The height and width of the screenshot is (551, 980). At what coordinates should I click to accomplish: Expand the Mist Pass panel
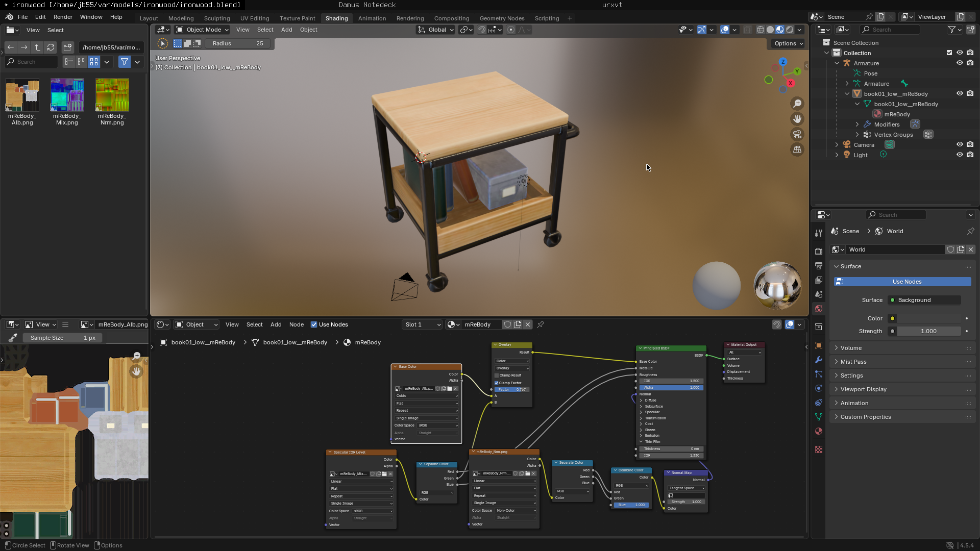pyautogui.click(x=853, y=362)
